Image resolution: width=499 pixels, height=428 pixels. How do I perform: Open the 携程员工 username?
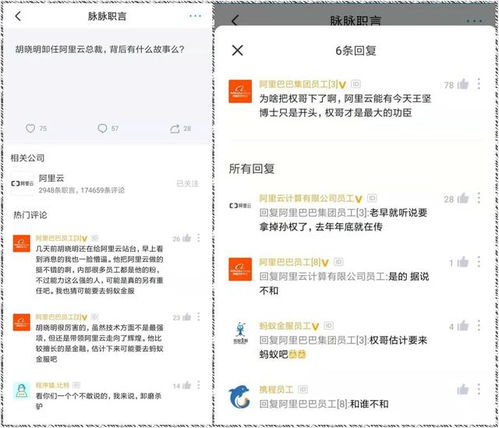point(276,389)
